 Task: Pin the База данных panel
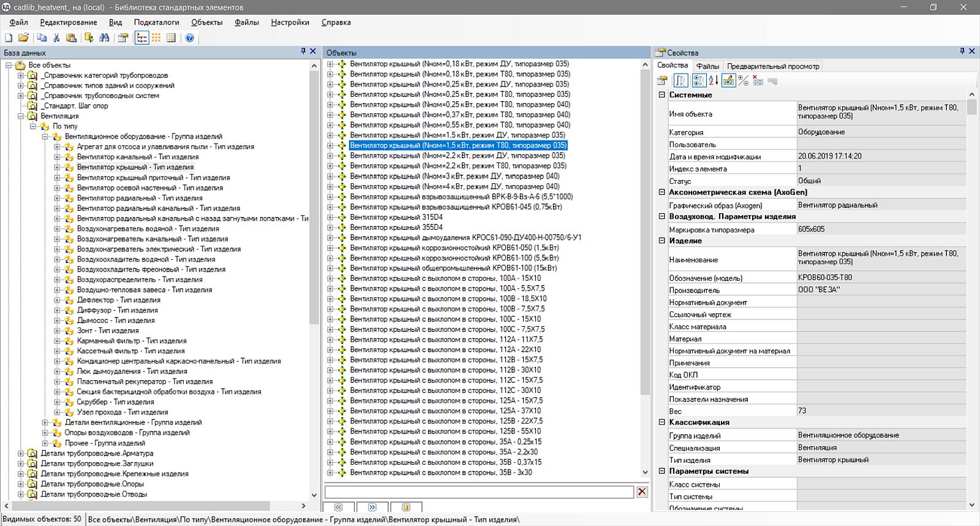(303, 51)
